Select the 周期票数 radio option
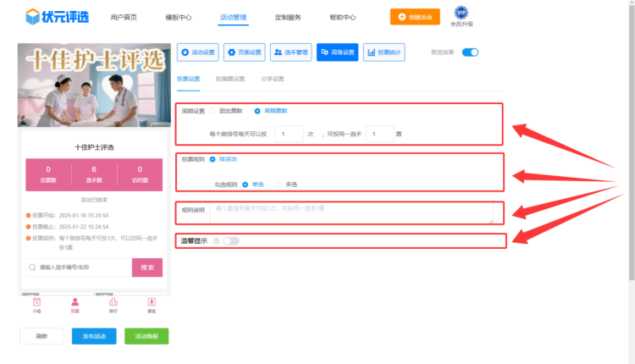Viewport: 635px width, 364px height. (x=257, y=111)
